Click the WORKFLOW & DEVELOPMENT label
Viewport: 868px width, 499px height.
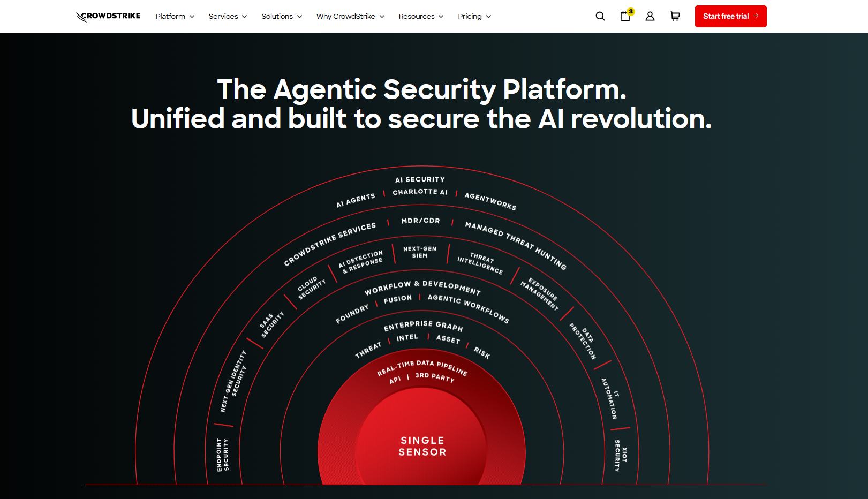[422, 288]
